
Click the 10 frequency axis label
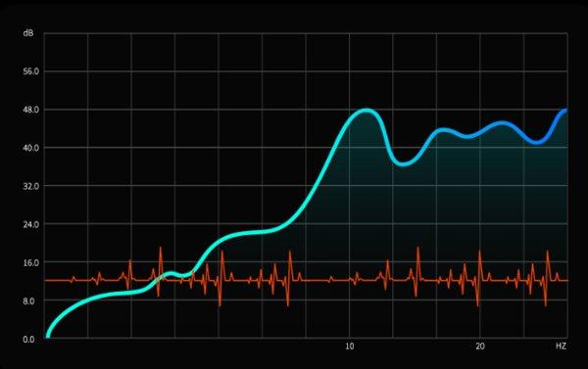(x=349, y=346)
